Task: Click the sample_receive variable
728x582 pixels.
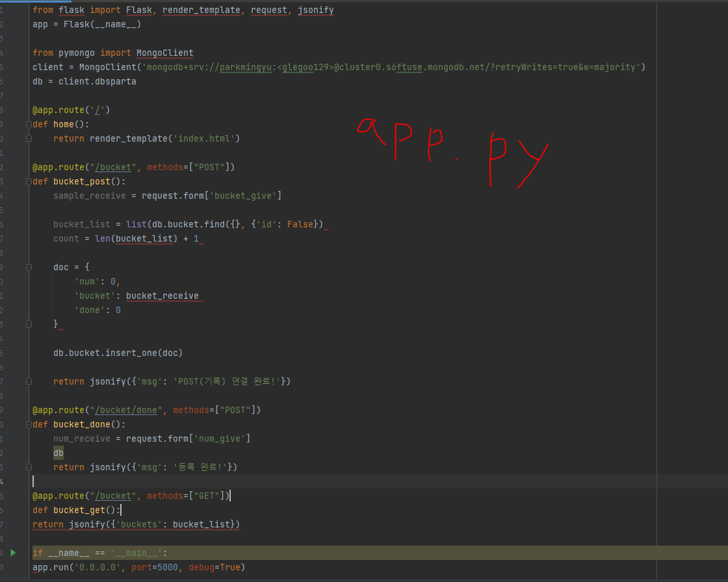Action: [x=90, y=196]
